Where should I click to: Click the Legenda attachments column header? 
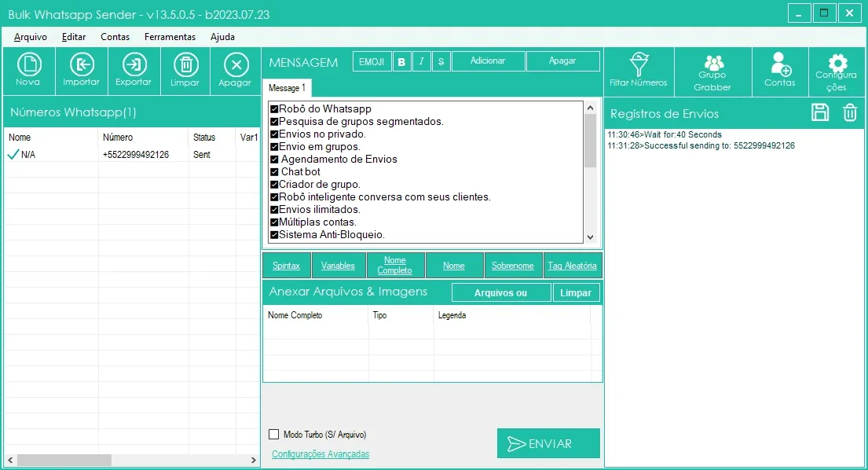[x=512, y=315]
